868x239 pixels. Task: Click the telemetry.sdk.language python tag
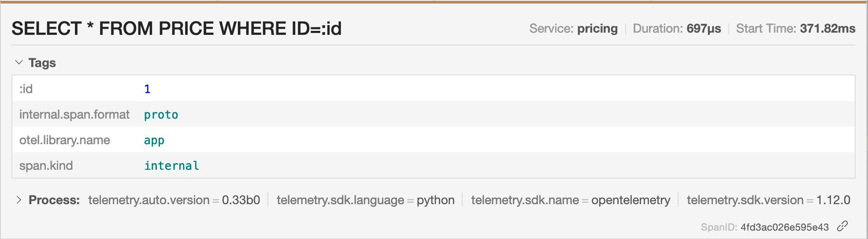coord(365,200)
